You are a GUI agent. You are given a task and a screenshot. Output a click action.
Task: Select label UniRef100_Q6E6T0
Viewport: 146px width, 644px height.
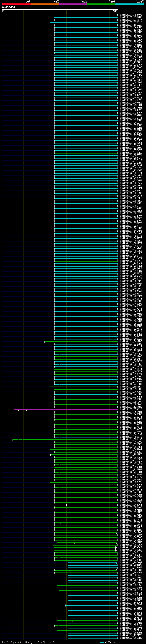(131, 591)
